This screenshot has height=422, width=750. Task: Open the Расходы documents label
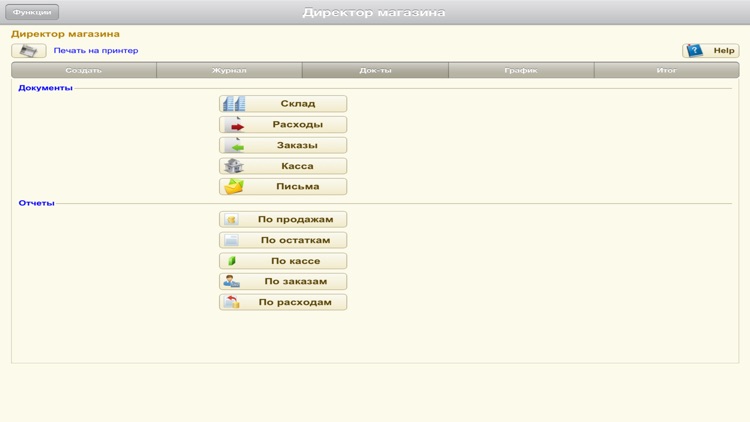(298, 124)
